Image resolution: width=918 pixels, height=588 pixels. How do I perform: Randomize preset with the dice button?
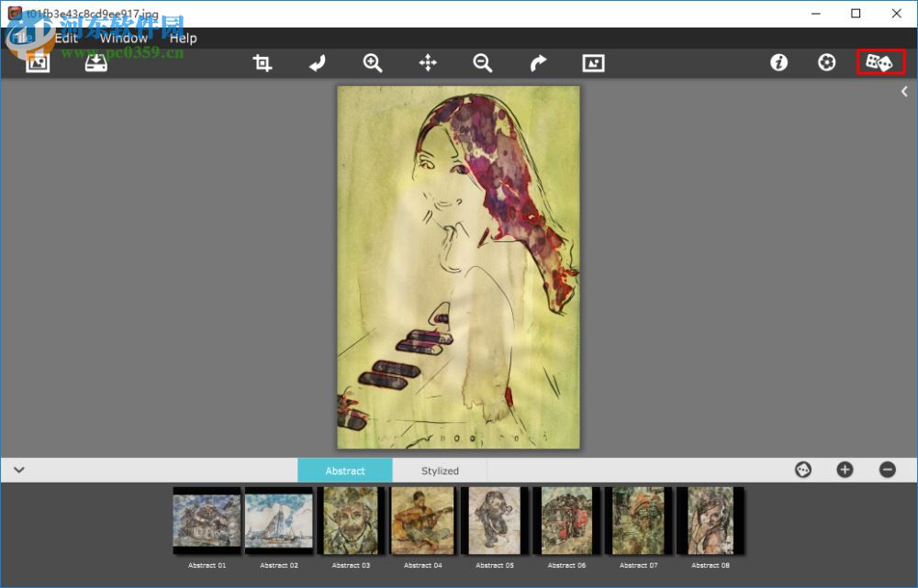coord(803,469)
